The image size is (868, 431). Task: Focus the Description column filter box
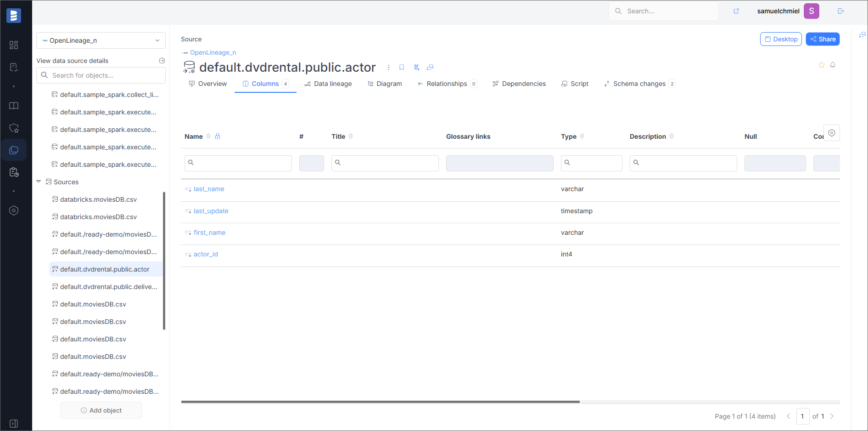683,163
